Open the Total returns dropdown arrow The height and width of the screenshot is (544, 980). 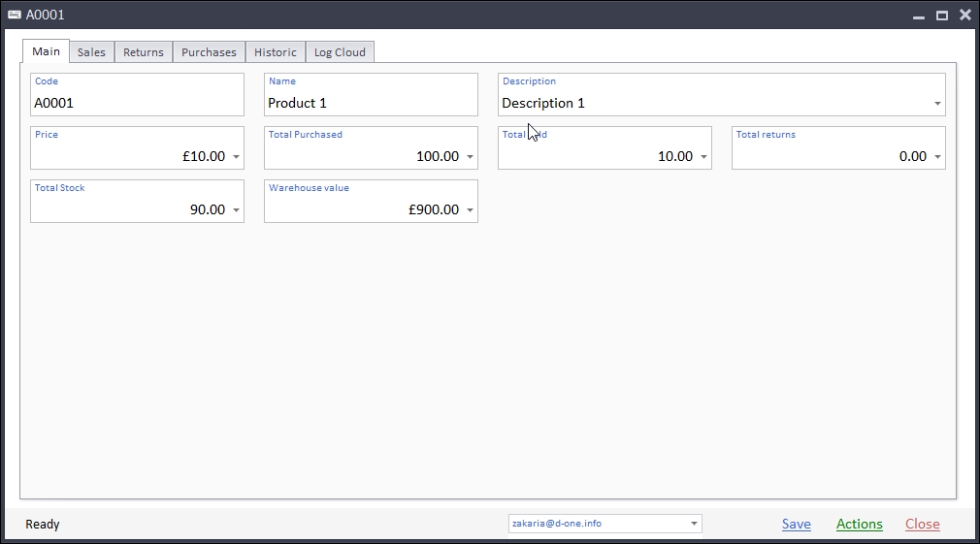tap(937, 157)
